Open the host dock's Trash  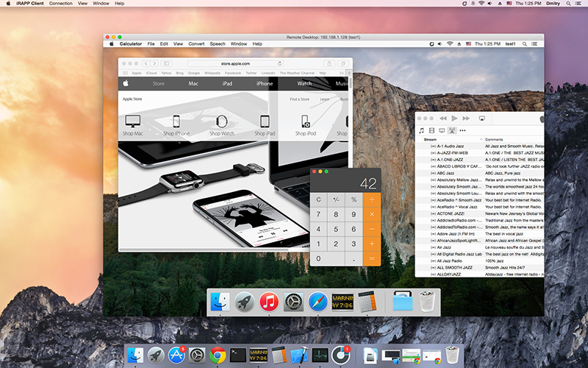(452, 355)
